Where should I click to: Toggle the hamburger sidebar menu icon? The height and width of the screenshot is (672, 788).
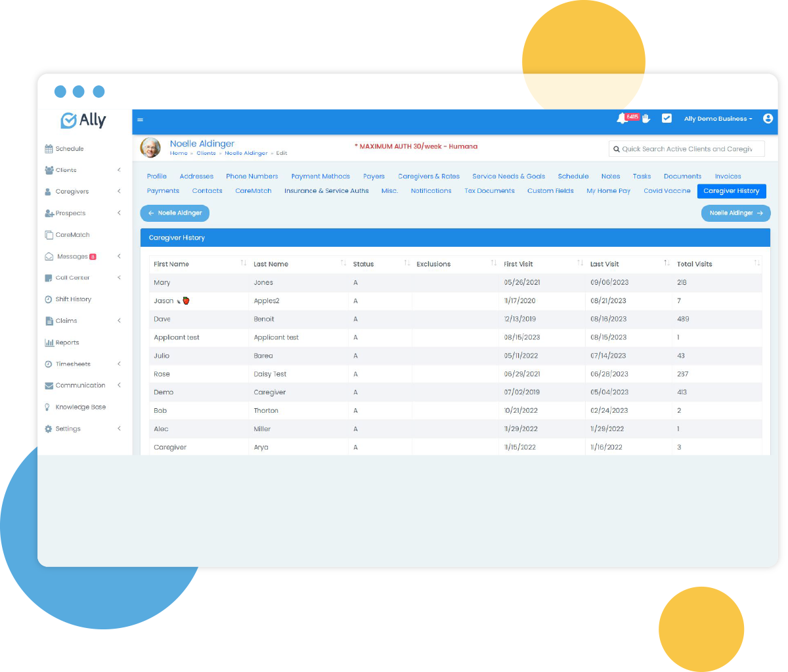point(140,120)
